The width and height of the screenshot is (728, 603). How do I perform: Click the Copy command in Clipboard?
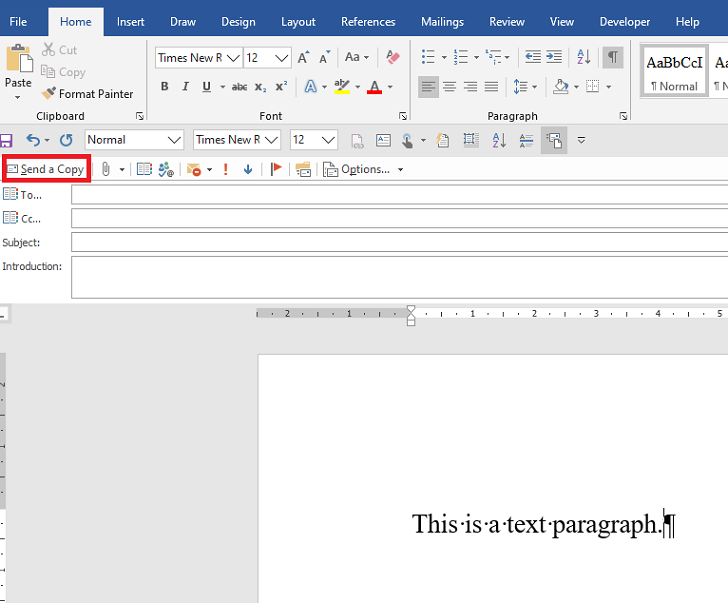pos(63,72)
